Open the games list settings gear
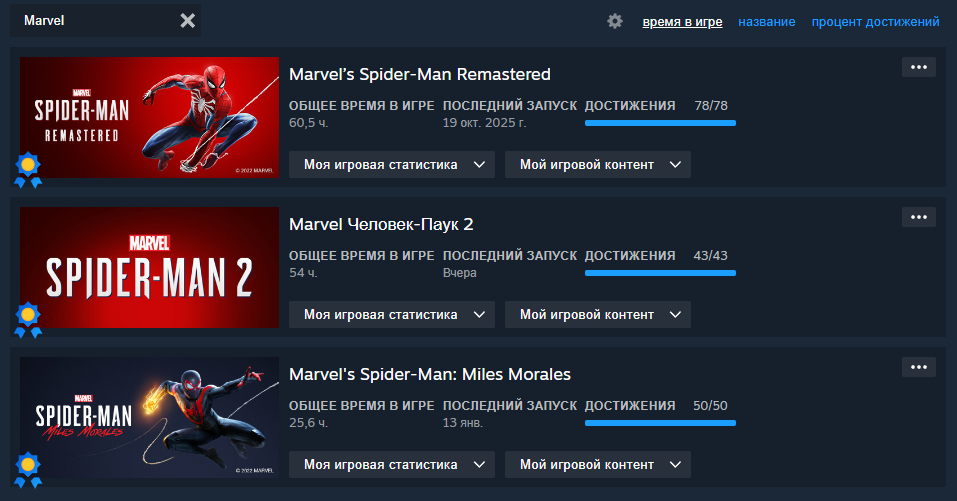 (615, 21)
